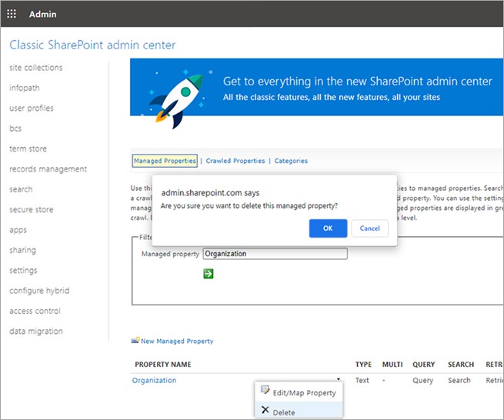Click the MULTI column header
Viewport: 504px width, 420px height.
tap(392, 365)
